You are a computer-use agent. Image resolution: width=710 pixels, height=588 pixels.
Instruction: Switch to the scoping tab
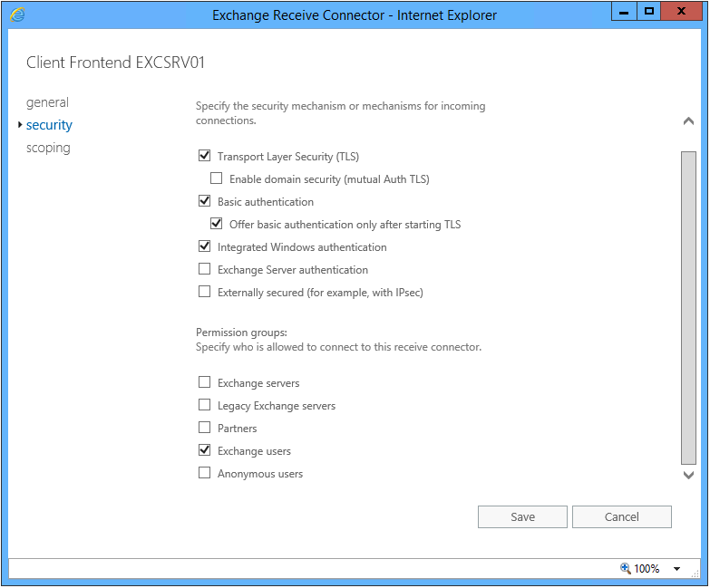tap(48, 148)
